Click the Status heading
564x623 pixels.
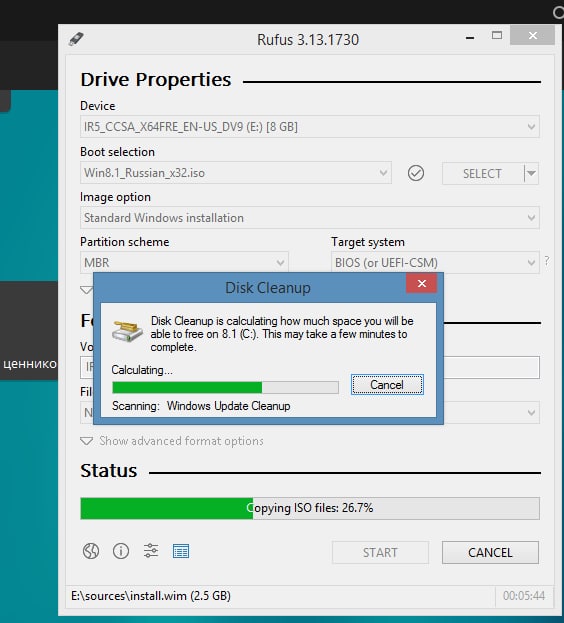[x=109, y=470]
